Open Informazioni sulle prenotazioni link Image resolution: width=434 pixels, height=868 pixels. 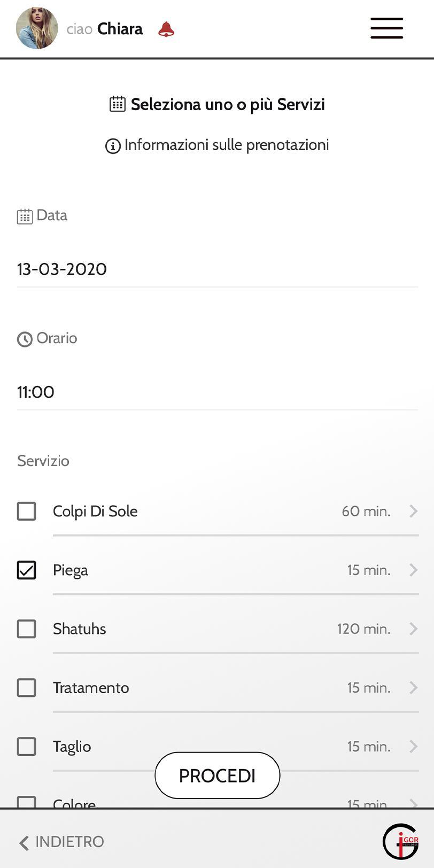(227, 145)
